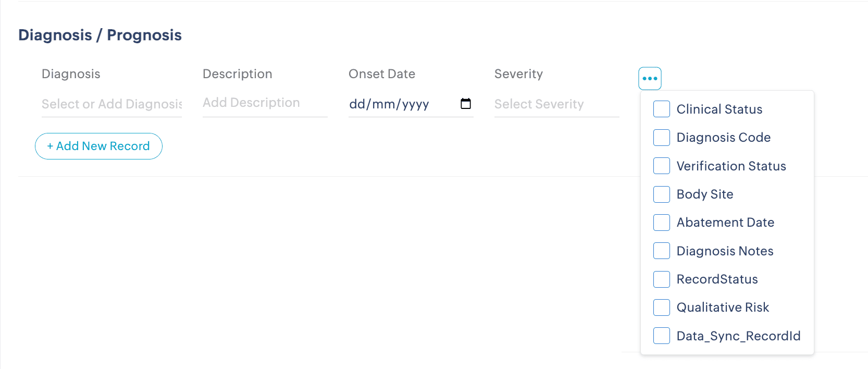Viewport: 868px width, 369px height.
Task: Open the Select or Add Diagnosis dropdown
Action: (111, 104)
